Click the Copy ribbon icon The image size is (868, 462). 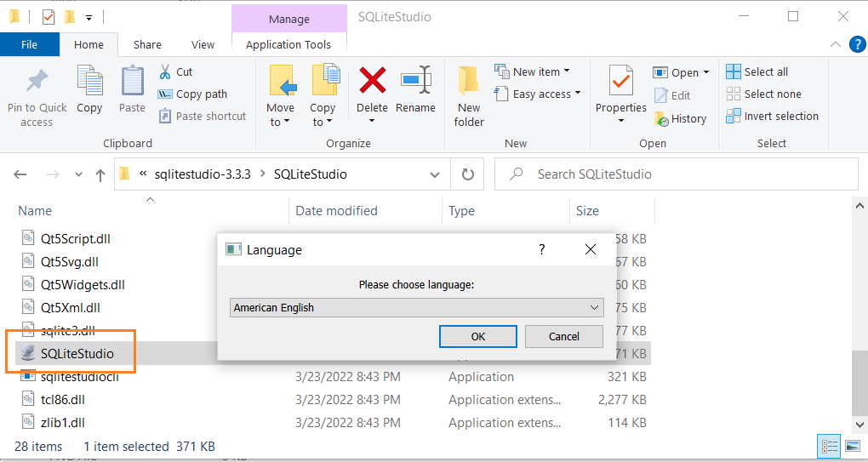(x=89, y=82)
